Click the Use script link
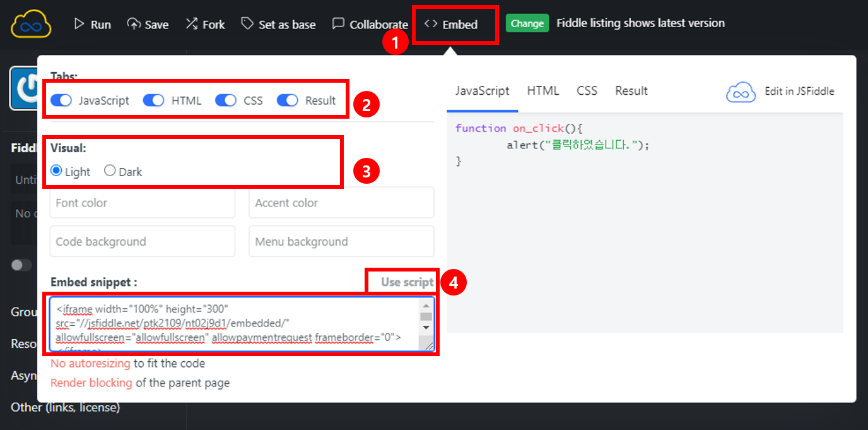This screenshot has height=430, width=868. click(407, 282)
